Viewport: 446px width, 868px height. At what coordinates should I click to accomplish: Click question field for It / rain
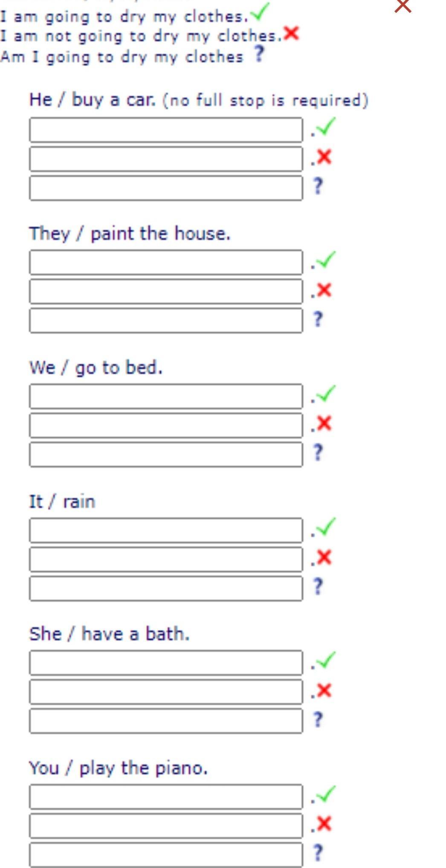(166, 588)
